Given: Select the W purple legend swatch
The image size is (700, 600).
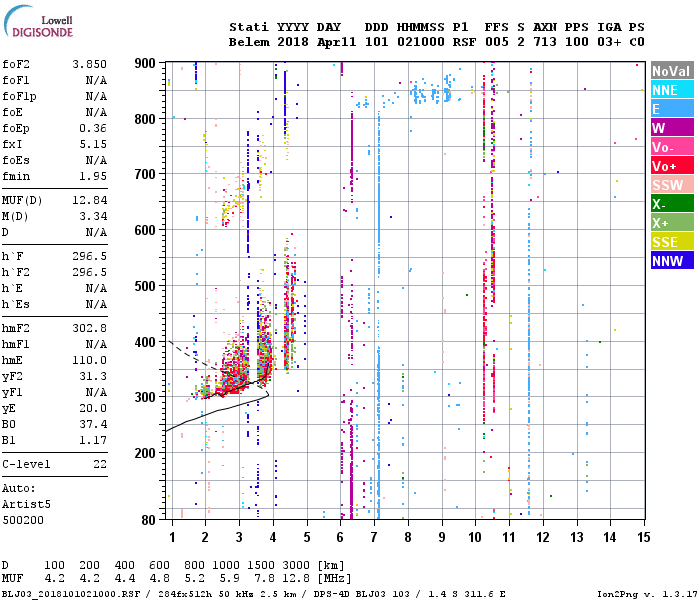Looking at the screenshot, I should pyautogui.click(x=672, y=128).
